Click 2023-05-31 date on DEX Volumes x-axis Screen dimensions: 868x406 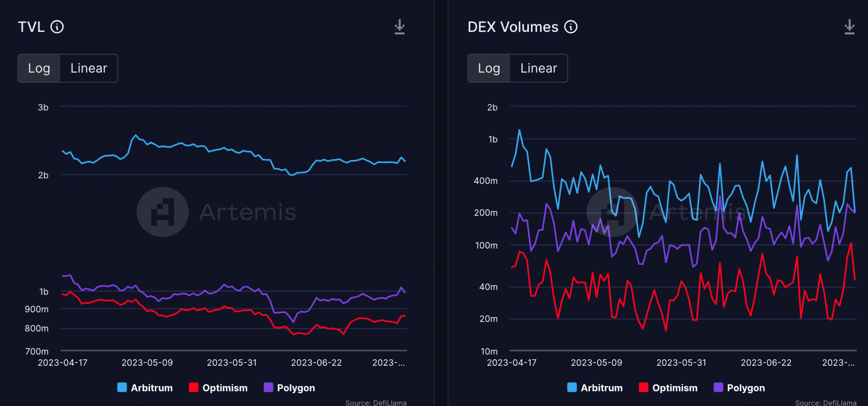[682, 363]
